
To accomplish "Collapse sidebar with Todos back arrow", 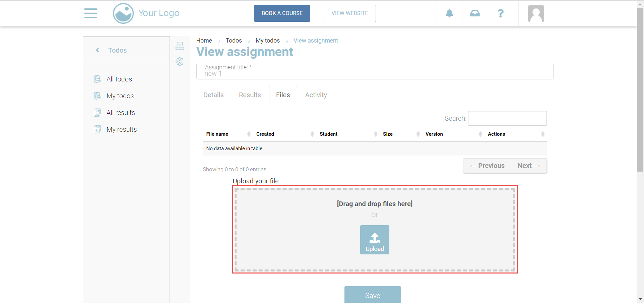I will pyautogui.click(x=98, y=50).
